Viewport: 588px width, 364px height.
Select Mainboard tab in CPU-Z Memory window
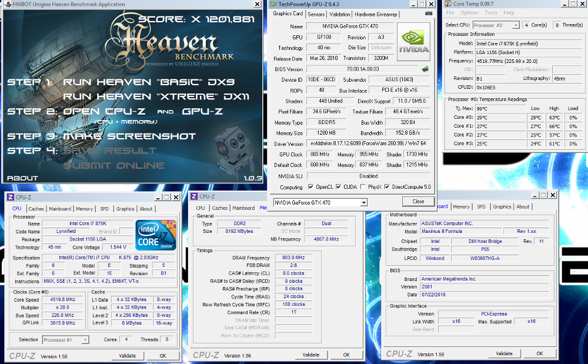[243, 208]
